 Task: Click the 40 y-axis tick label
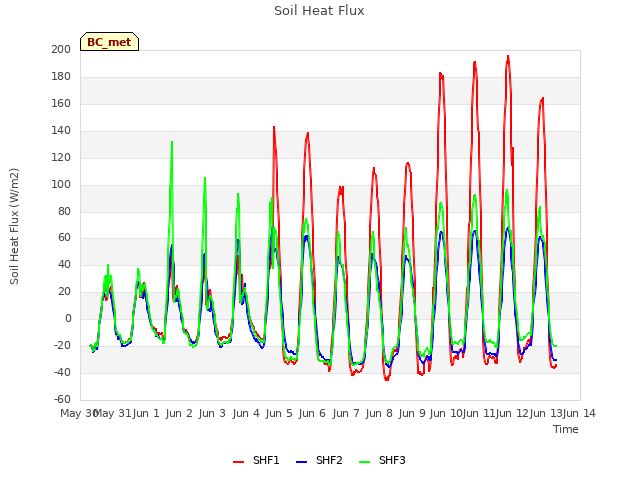64,264
